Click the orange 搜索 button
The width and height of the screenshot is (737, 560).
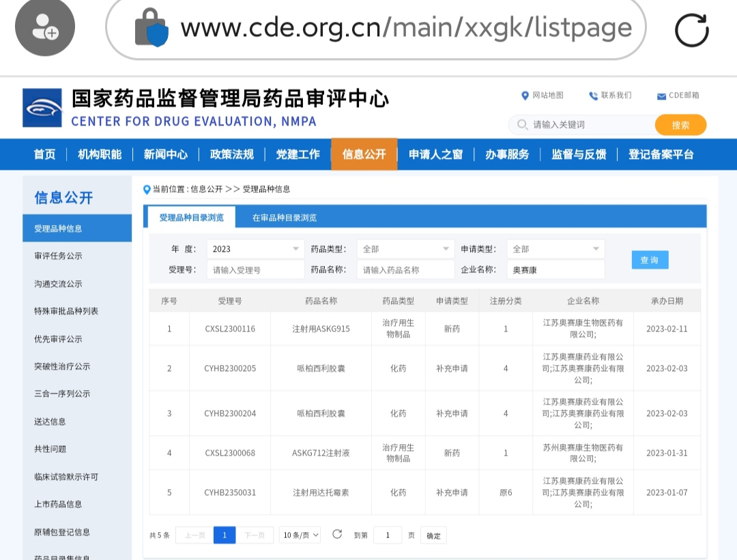coord(680,125)
